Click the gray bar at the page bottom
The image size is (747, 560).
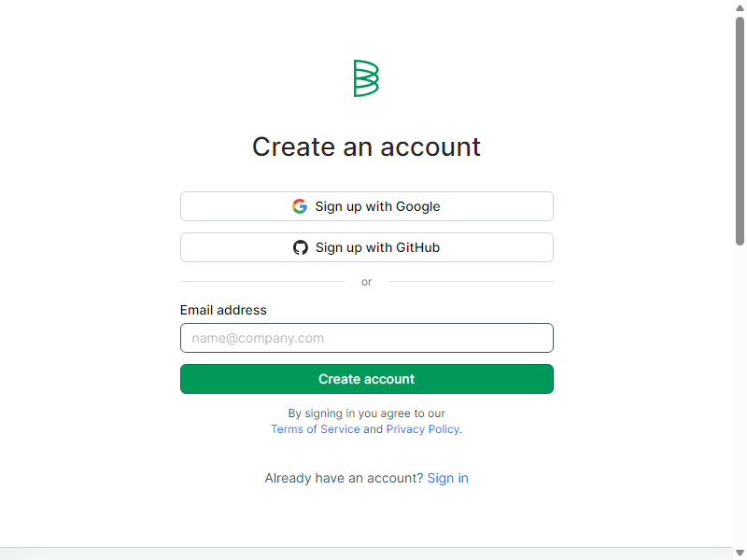click(x=366, y=553)
